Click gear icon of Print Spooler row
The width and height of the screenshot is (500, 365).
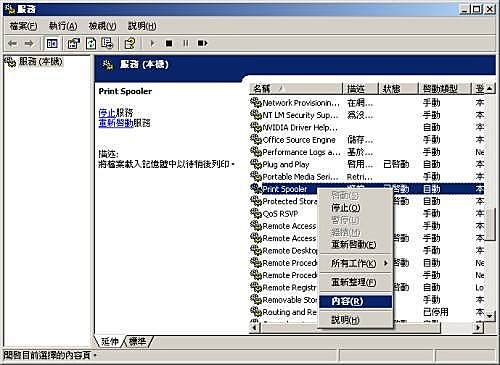coord(256,189)
